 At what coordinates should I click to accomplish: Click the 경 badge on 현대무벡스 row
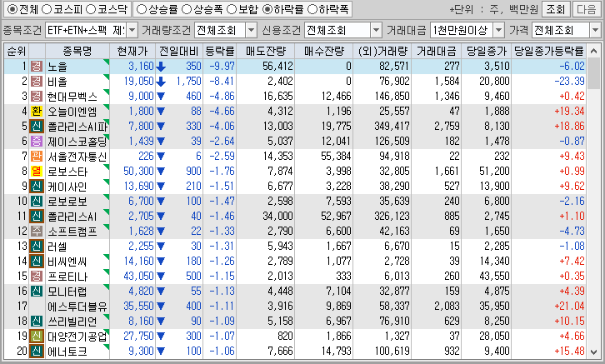37,96
